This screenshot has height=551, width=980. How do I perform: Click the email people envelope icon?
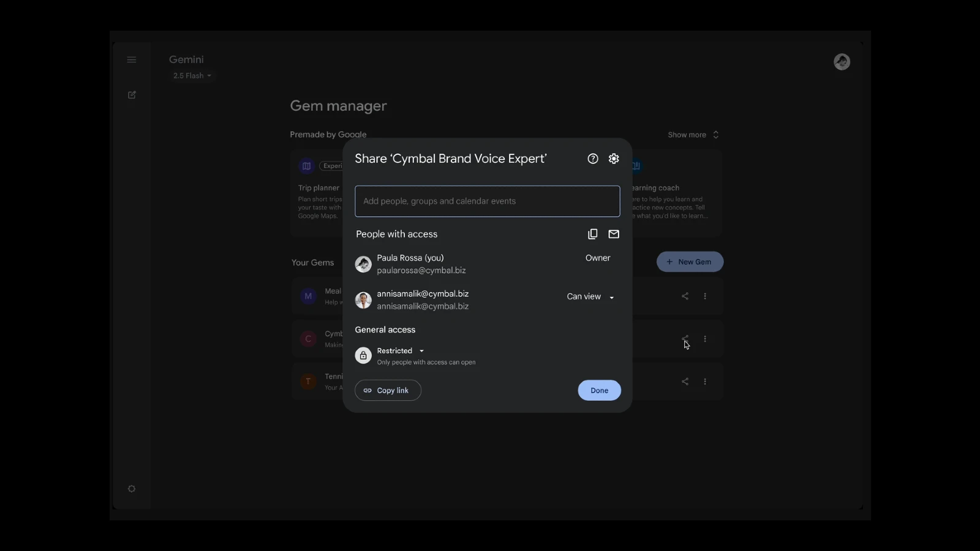pyautogui.click(x=614, y=234)
